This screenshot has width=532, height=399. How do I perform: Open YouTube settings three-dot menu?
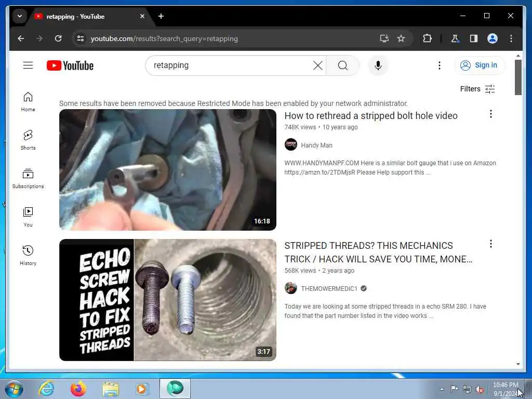pos(440,65)
